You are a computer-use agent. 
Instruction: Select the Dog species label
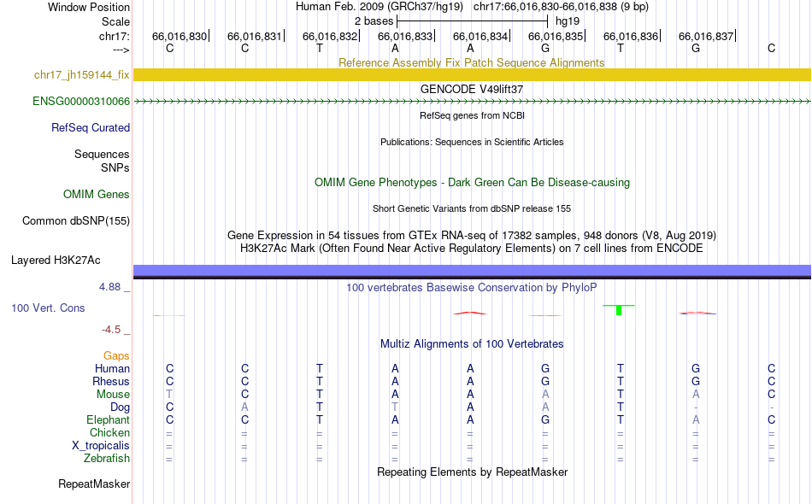pos(120,407)
